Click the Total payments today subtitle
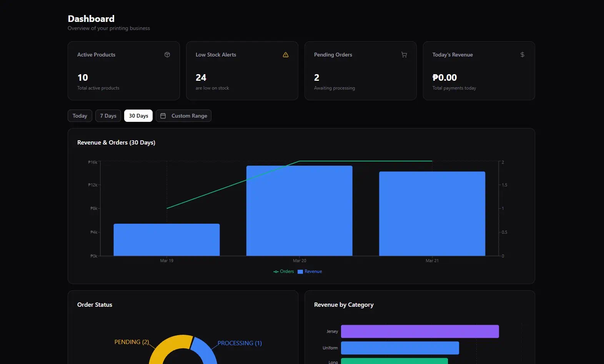Screen dimensions: 604x364 click(x=454, y=88)
